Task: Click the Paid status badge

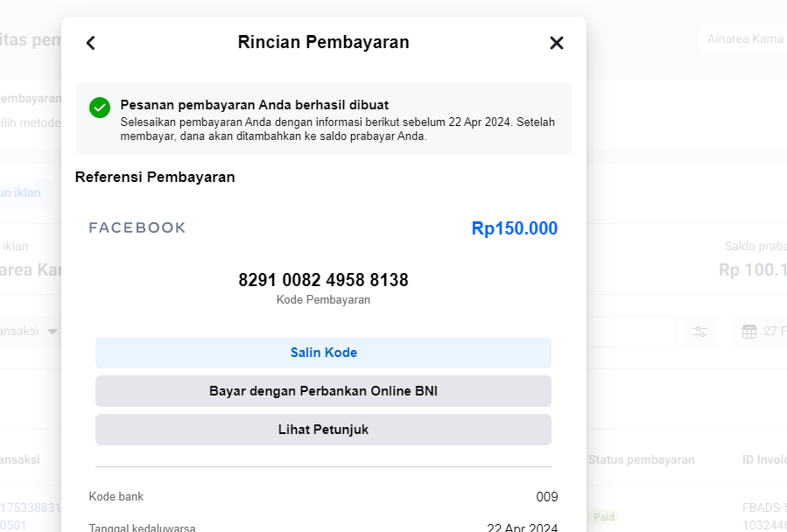Action: click(x=604, y=517)
